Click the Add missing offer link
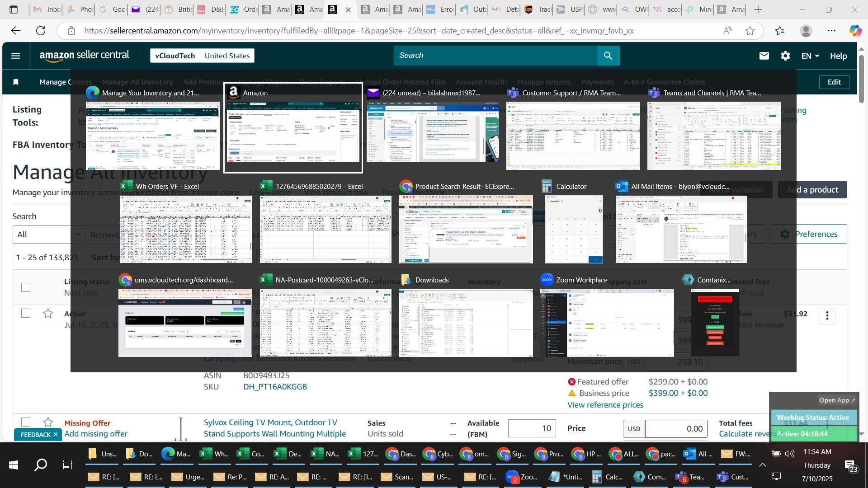Viewport: 868px width, 488px height. click(96, 434)
